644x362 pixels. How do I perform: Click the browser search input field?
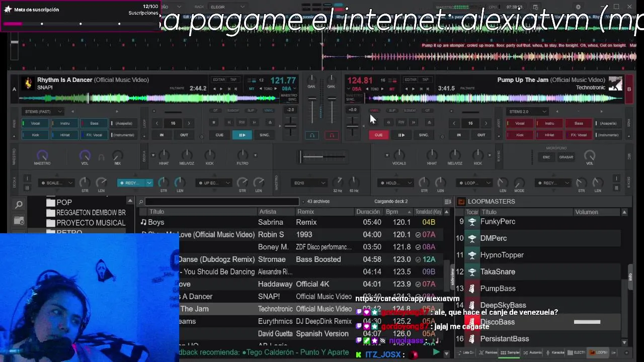coord(222,202)
